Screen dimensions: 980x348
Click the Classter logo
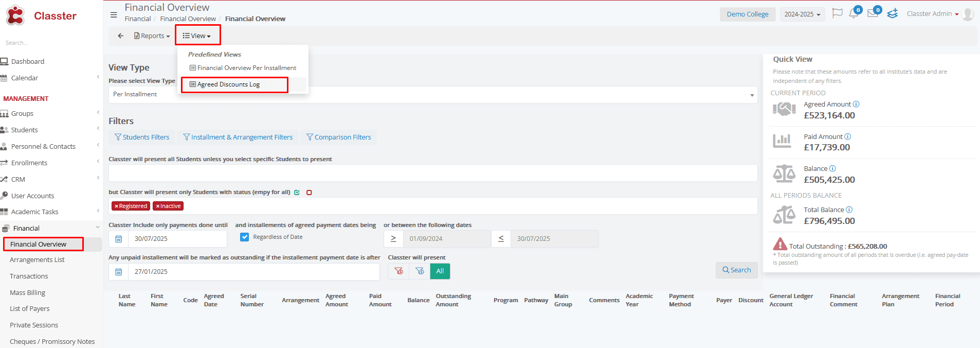point(41,16)
